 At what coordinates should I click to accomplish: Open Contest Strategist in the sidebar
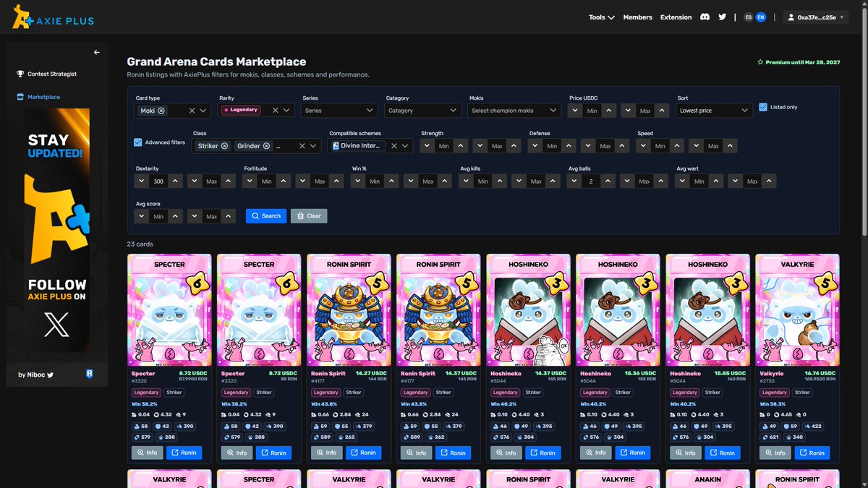(x=51, y=74)
